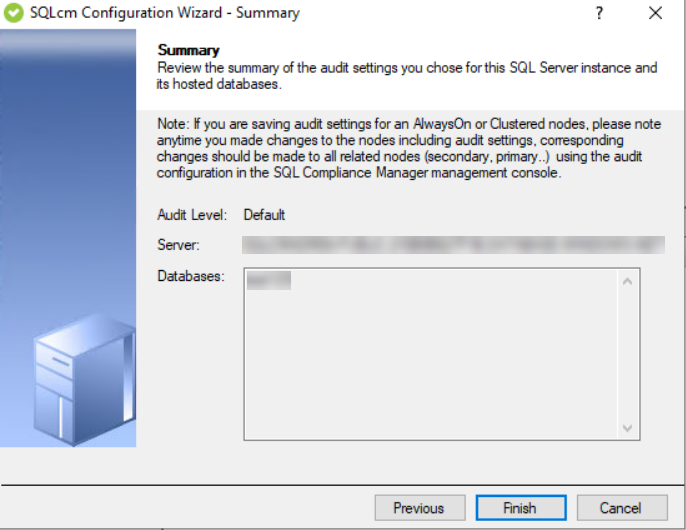
Task: Click the Databases list up scroll arrow
Action: [628, 282]
